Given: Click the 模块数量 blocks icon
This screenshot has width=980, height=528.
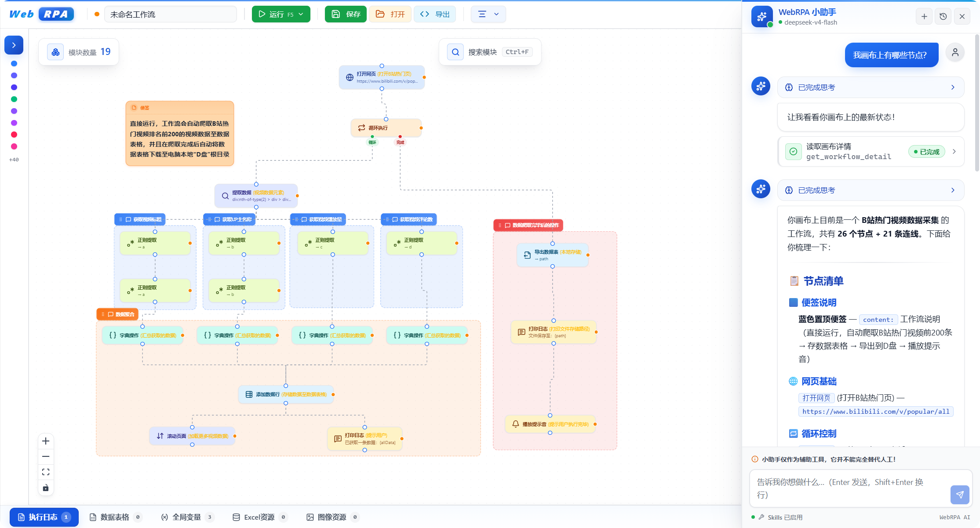Looking at the screenshot, I should pyautogui.click(x=55, y=52).
